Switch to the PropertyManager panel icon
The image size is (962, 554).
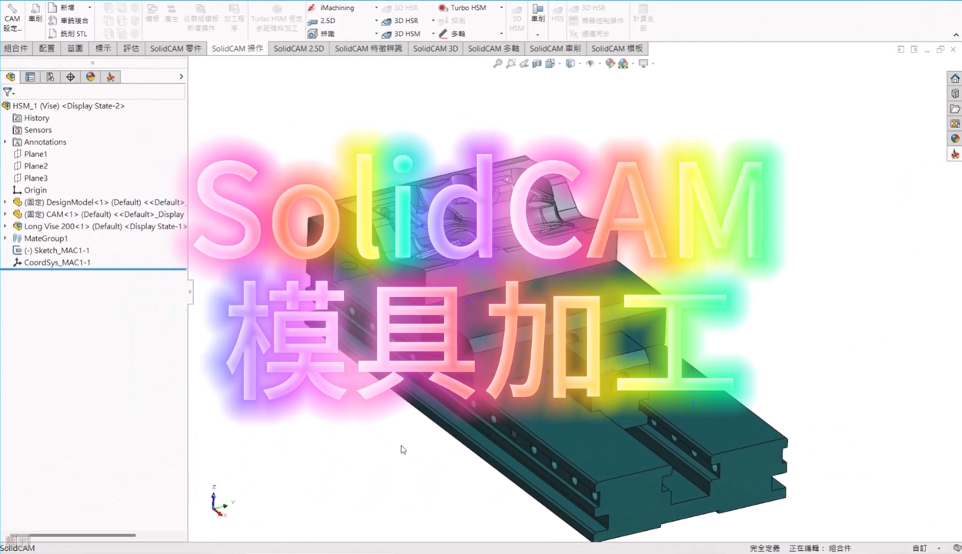tap(31, 77)
